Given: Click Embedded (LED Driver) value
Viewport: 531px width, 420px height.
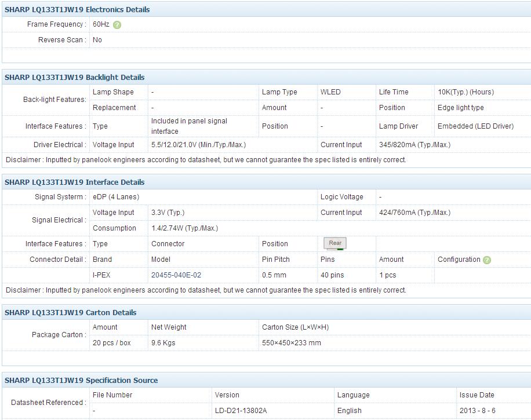Looking at the screenshot, I should [475, 126].
